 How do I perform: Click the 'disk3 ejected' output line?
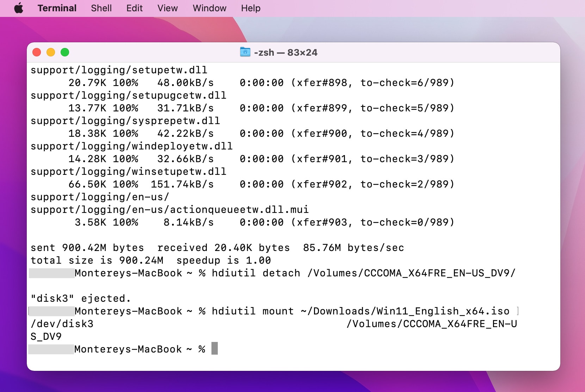click(x=80, y=298)
